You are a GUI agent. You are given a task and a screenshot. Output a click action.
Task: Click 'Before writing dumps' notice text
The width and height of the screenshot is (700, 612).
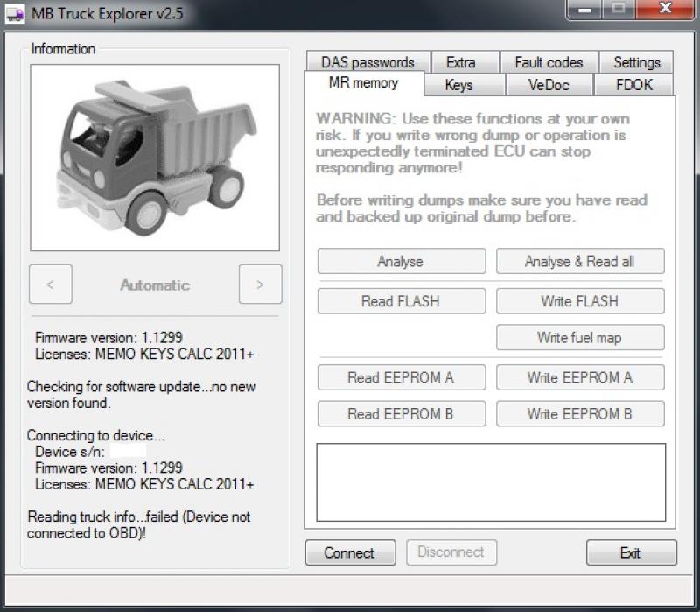pos(482,208)
